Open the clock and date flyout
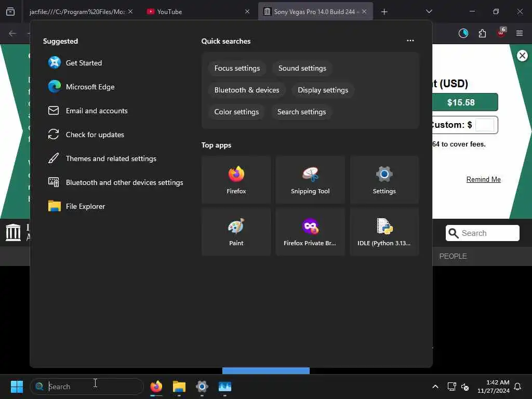The width and height of the screenshot is (532, 399). point(493,387)
